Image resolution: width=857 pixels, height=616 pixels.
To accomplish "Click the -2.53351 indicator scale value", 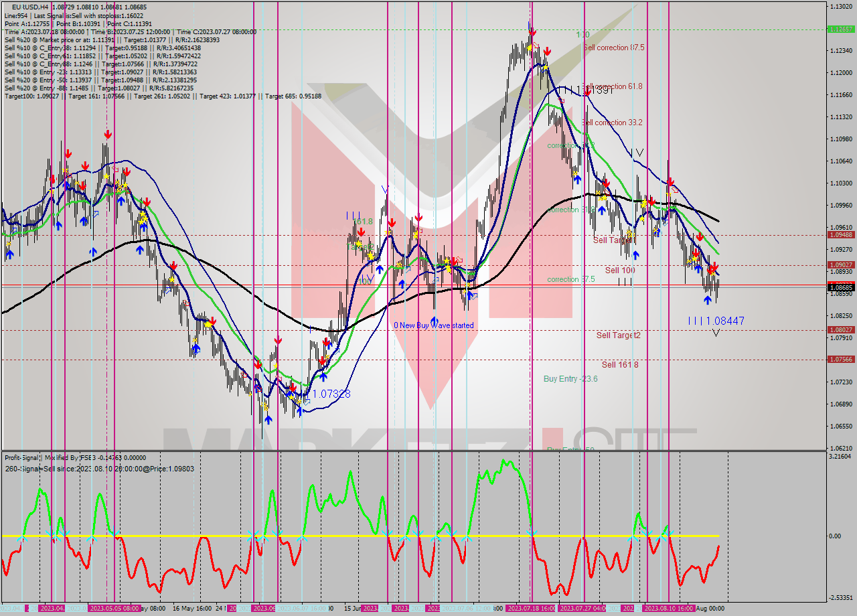I will click(x=840, y=597).
